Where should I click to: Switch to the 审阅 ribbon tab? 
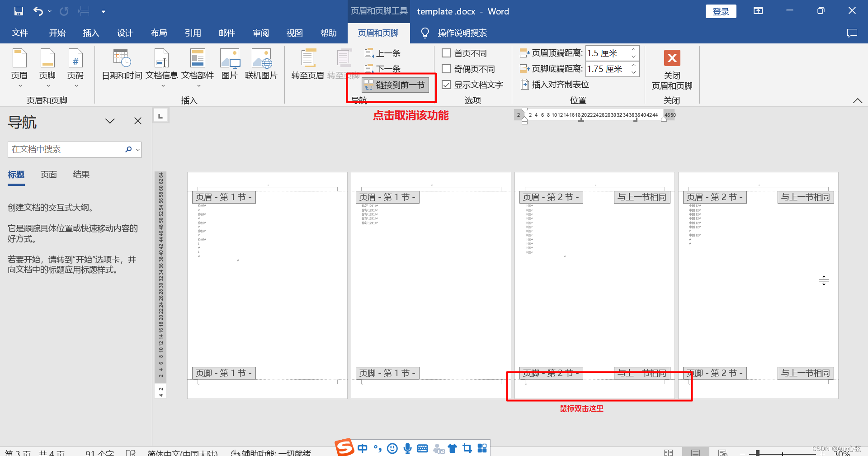[260, 33]
